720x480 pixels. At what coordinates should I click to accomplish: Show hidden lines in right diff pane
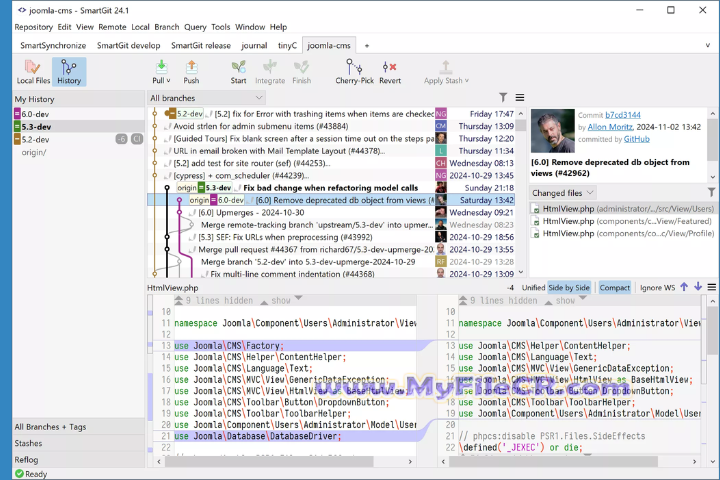pos(565,300)
